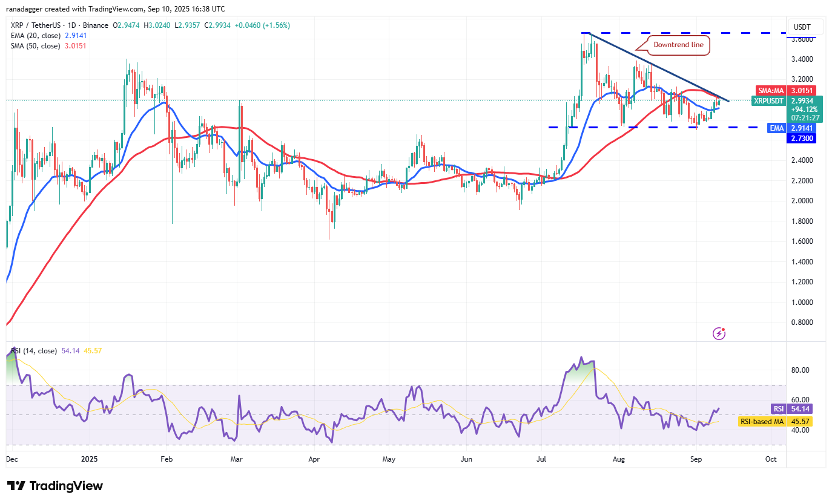The width and height of the screenshot is (832, 504).
Task: Click the Downtrend line annotation callout
Action: pyautogui.click(x=678, y=45)
